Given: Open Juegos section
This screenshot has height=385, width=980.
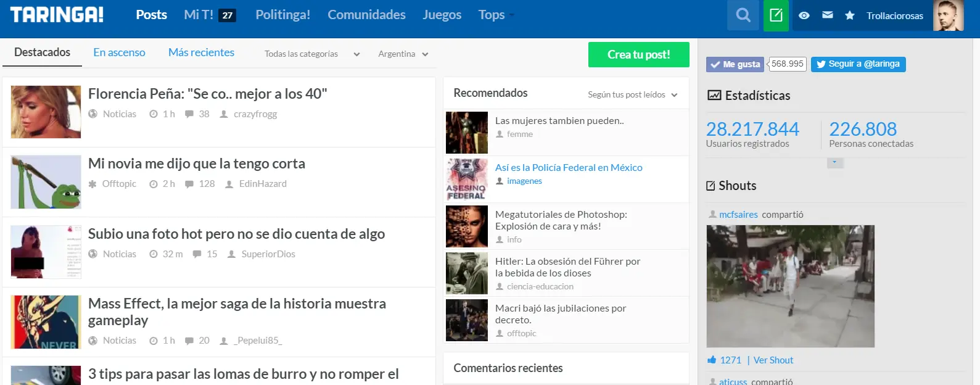Looking at the screenshot, I should tap(442, 15).
